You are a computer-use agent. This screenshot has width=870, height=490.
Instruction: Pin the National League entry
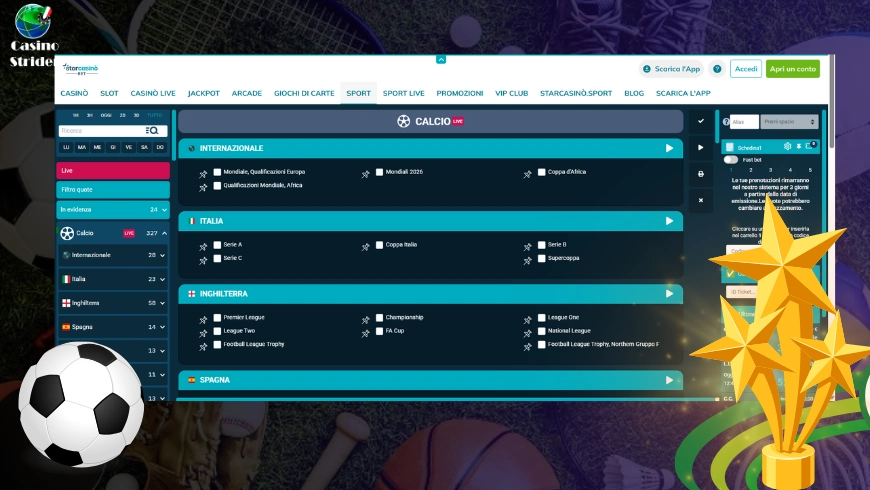[527, 333]
